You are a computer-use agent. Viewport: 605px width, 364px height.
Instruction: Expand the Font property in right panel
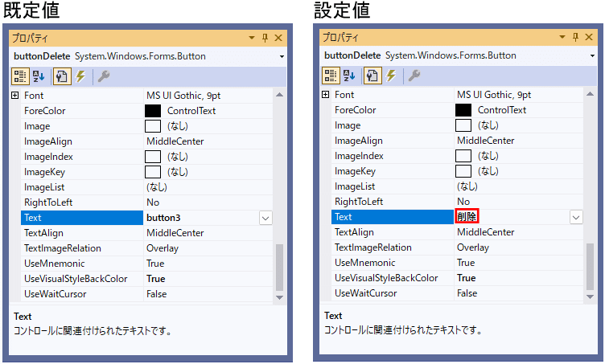pos(326,94)
